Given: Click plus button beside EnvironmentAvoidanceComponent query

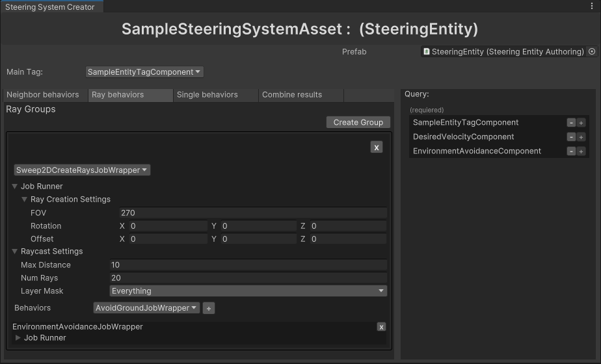Looking at the screenshot, I should 581,151.
